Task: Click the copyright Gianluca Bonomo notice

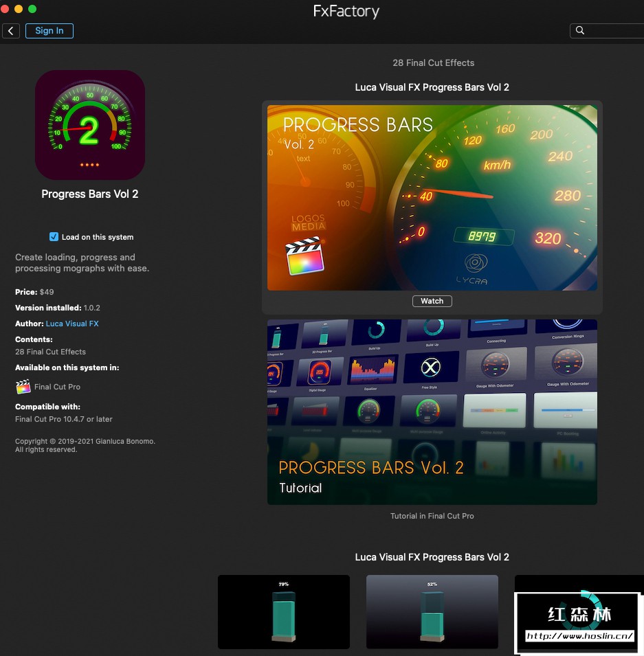Action: (x=85, y=445)
